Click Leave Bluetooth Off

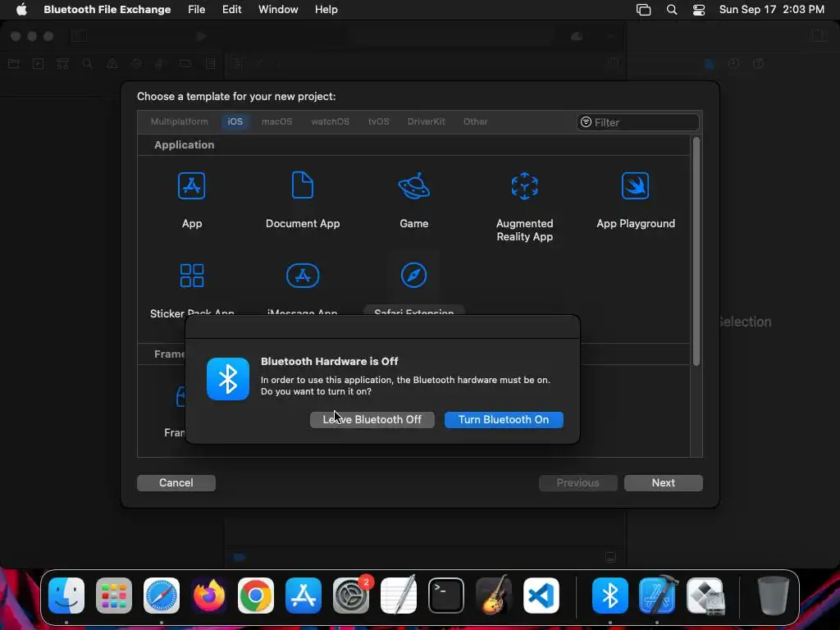pyautogui.click(x=372, y=419)
